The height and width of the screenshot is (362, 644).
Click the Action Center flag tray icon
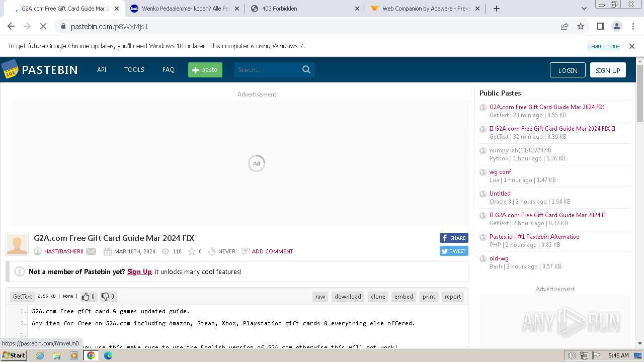click(596, 355)
